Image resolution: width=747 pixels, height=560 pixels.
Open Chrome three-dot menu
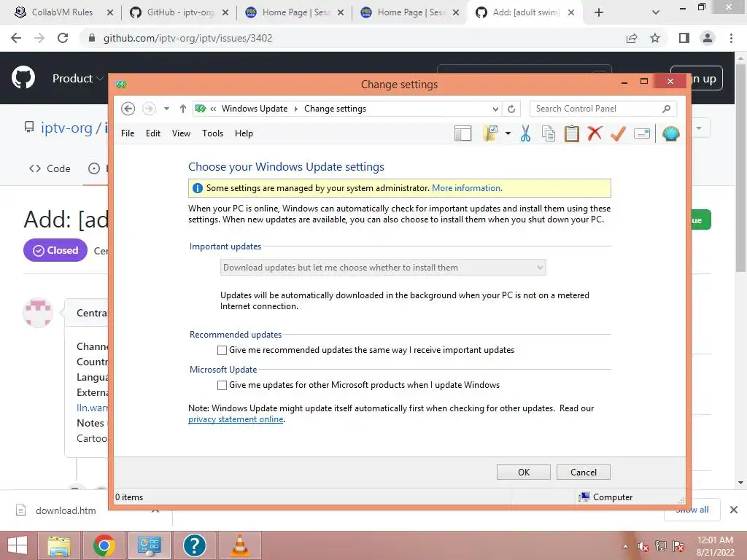pyautogui.click(x=731, y=38)
